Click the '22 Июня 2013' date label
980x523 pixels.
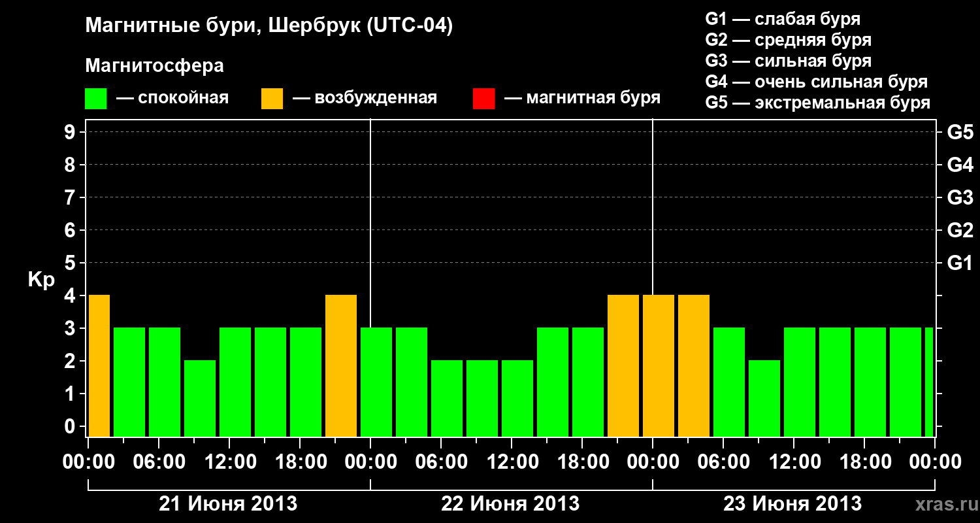pos(510,504)
